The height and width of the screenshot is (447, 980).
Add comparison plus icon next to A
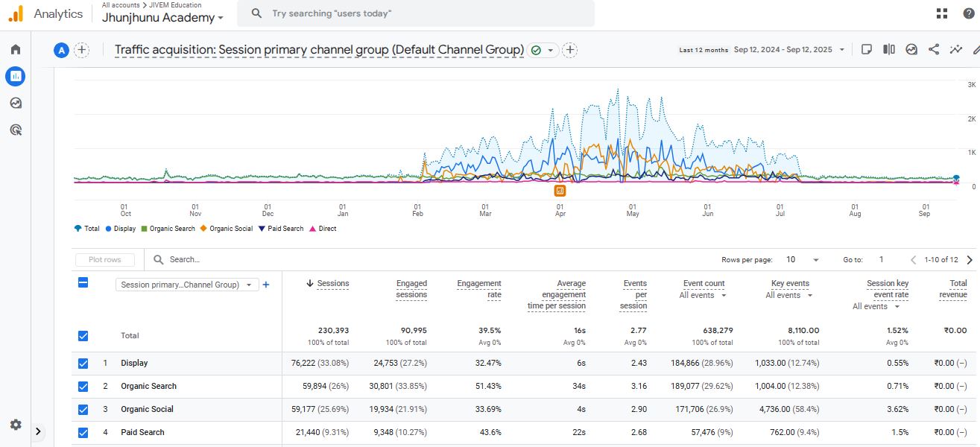click(x=81, y=50)
